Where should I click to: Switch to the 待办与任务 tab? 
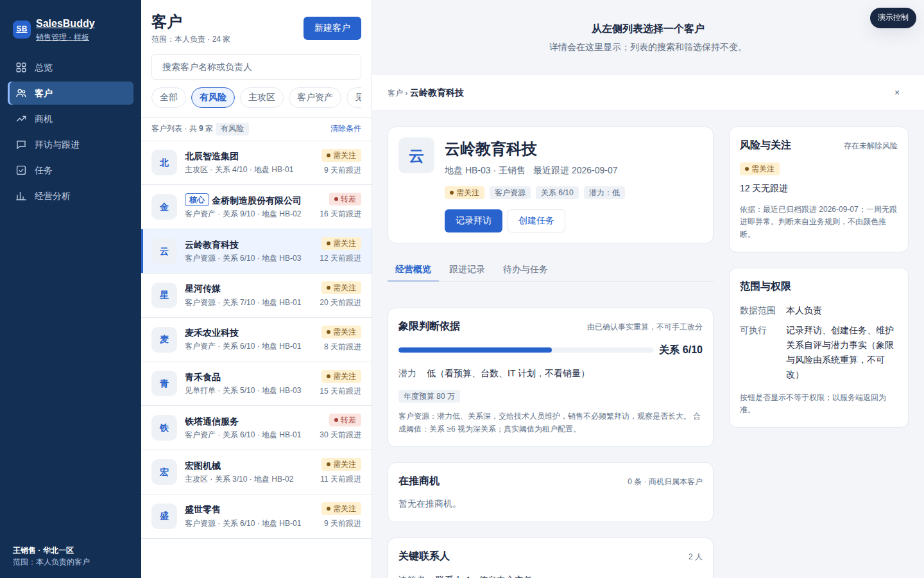(526, 270)
